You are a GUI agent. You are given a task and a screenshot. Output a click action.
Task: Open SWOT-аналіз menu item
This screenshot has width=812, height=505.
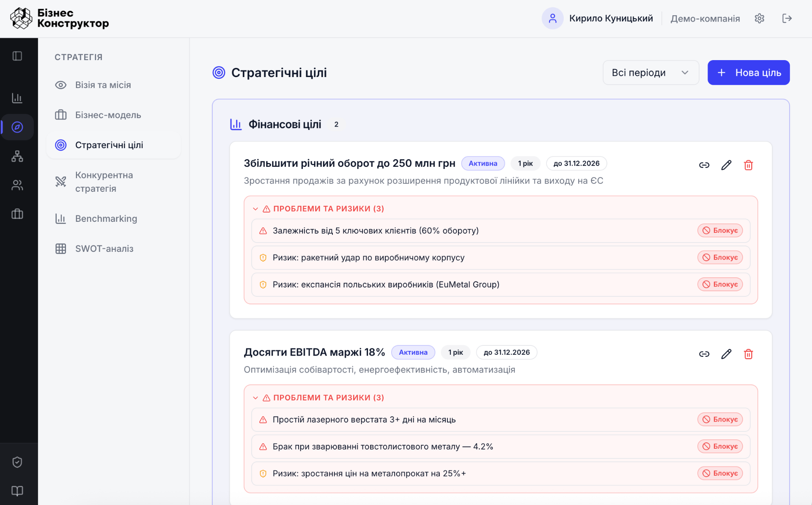coord(114,248)
